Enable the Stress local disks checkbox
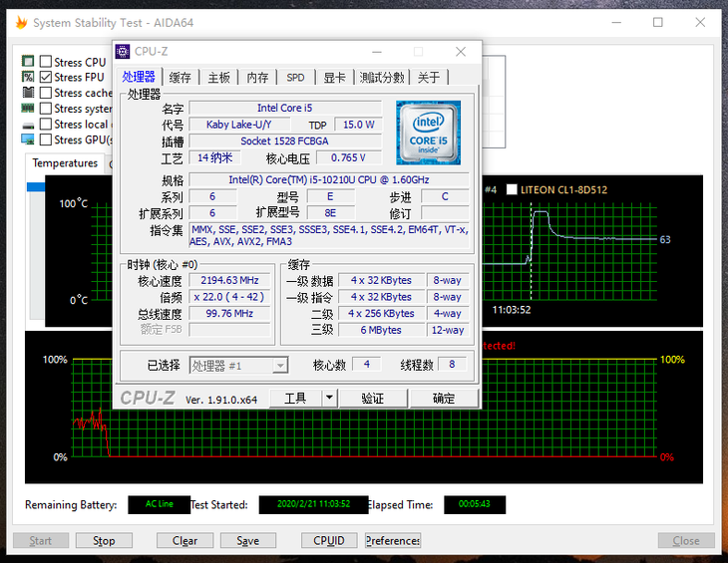 pyautogui.click(x=46, y=124)
